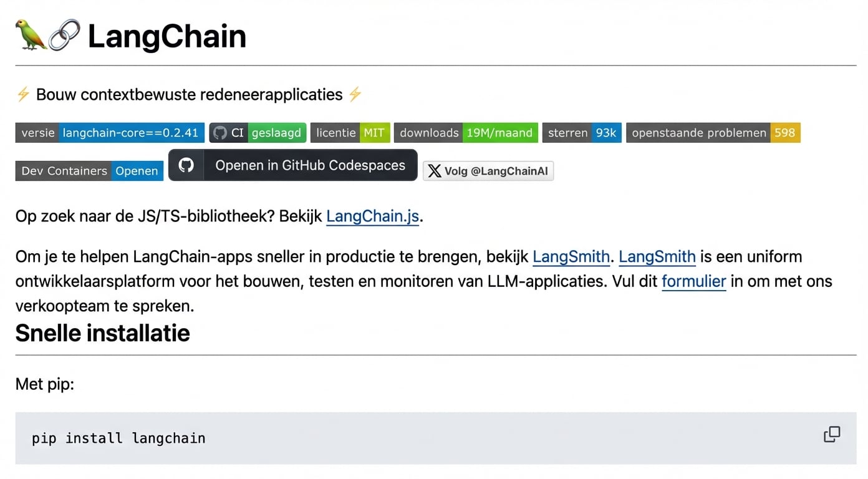
Task: Click the 19M/maand downloads badge
Action: (466, 132)
